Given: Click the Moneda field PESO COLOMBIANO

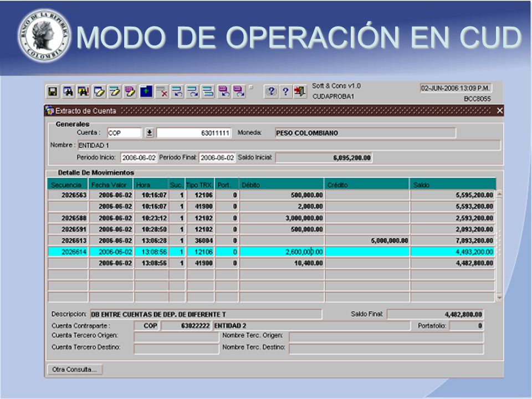Looking at the screenshot, I should tap(365, 133).
